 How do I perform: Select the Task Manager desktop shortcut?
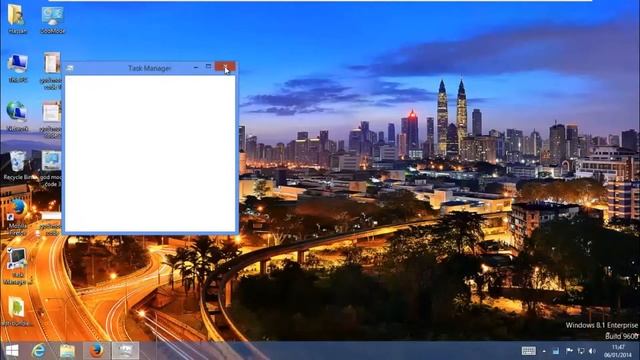pos(17,267)
